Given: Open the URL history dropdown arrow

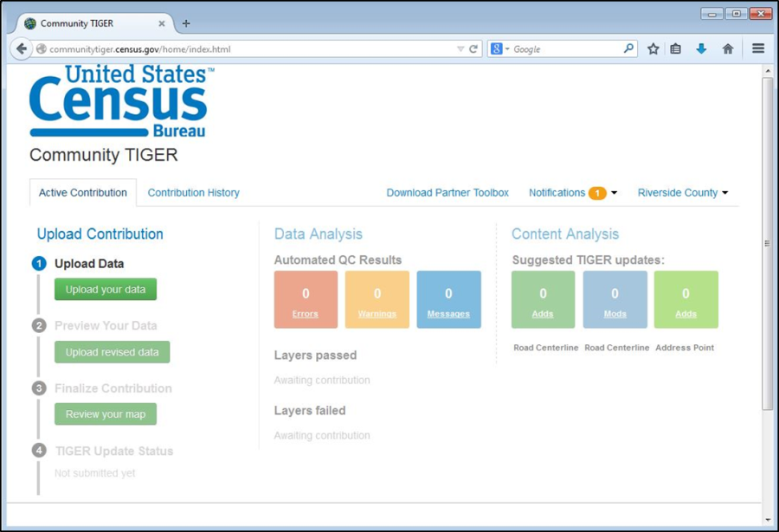Looking at the screenshot, I should click(460, 49).
